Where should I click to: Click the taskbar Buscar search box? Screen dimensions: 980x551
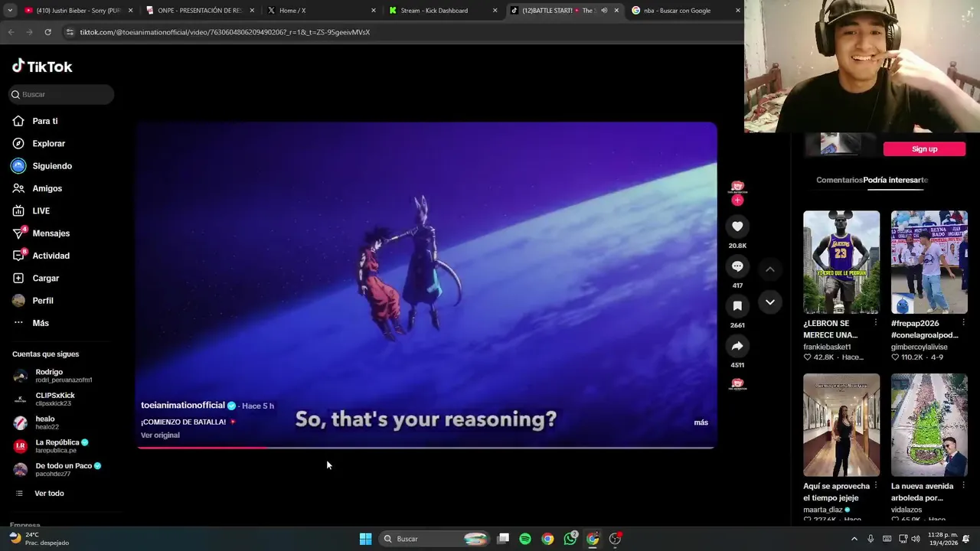click(435, 539)
